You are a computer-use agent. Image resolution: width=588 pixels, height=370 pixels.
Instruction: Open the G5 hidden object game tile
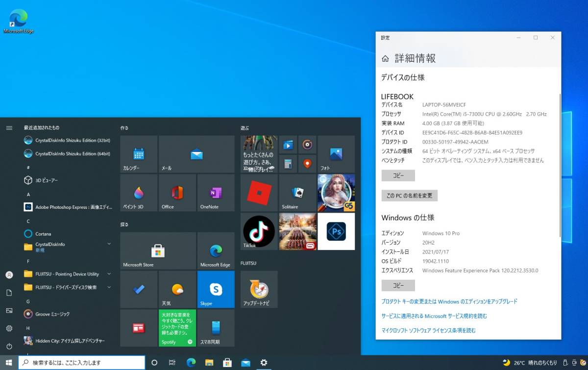pos(336,193)
